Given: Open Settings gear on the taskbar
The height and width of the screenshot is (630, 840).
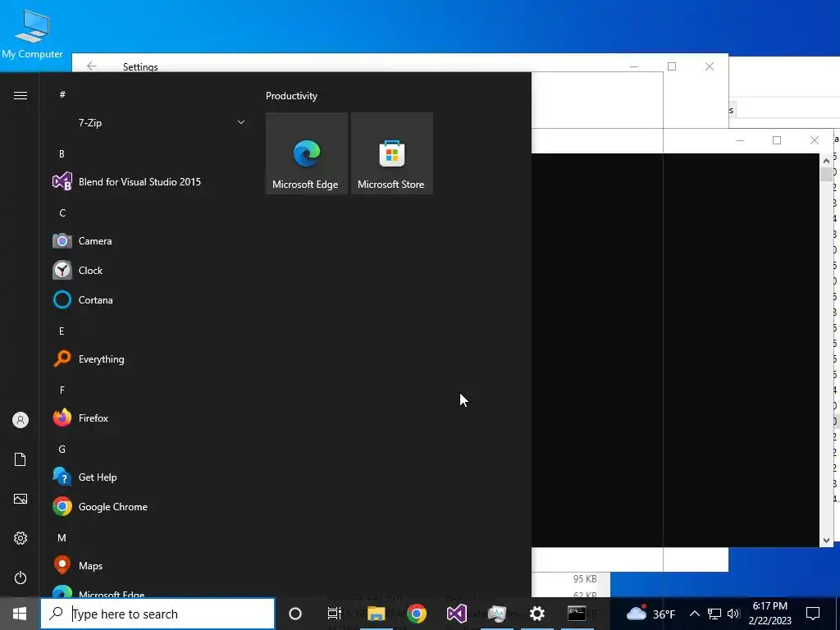Looking at the screenshot, I should [x=536, y=614].
